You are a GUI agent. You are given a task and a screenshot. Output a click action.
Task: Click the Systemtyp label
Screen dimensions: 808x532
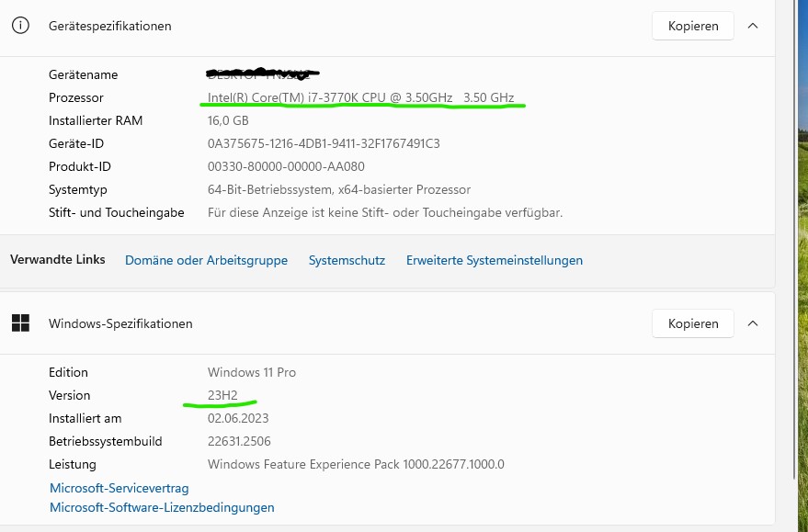click(x=78, y=189)
